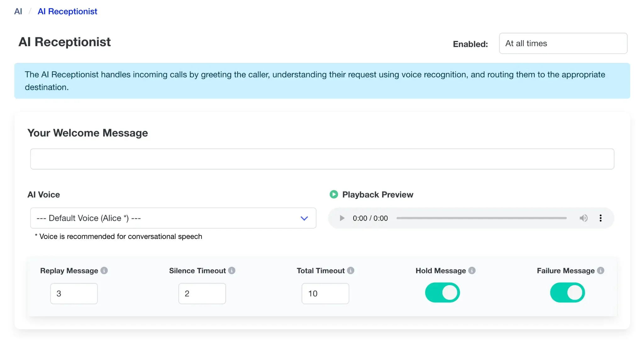
Task: Open the Enabled schedule dropdown showing At all times
Action: tap(563, 43)
